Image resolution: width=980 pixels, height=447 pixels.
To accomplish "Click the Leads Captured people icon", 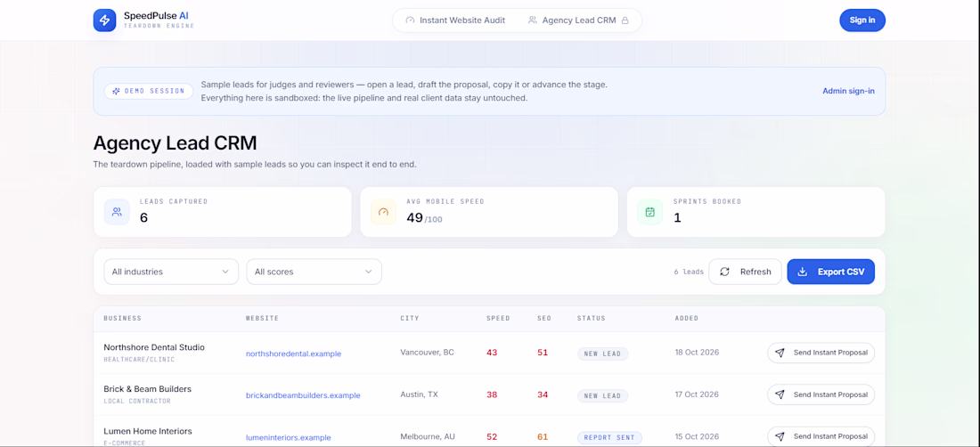I will [117, 212].
